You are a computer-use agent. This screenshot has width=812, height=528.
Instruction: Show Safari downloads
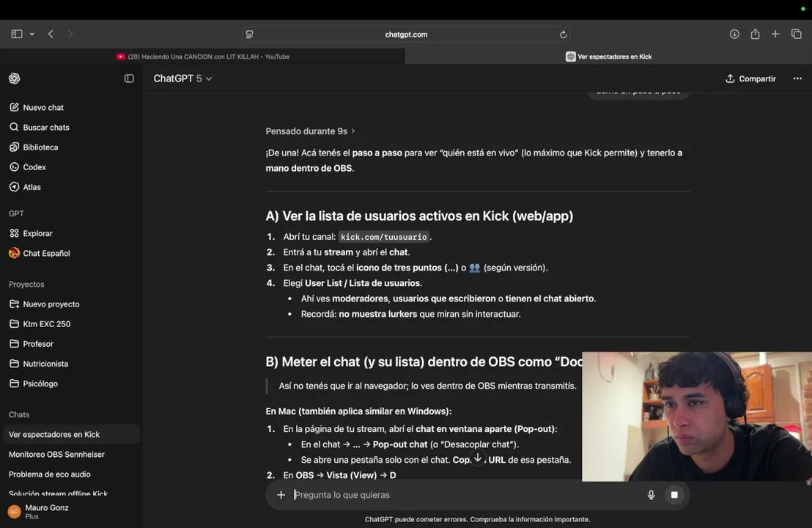[x=734, y=34]
